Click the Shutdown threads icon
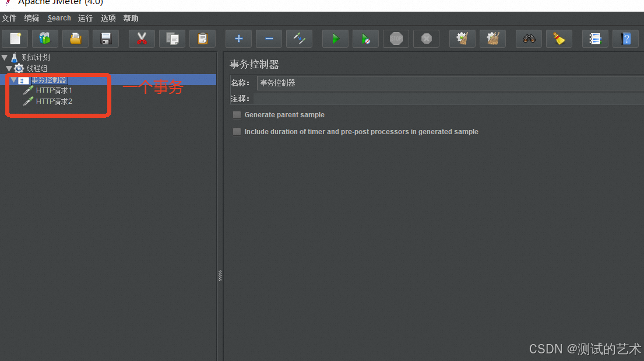This screenshot has height=361, width=644. pyautogui.click(x=426, y=38)
